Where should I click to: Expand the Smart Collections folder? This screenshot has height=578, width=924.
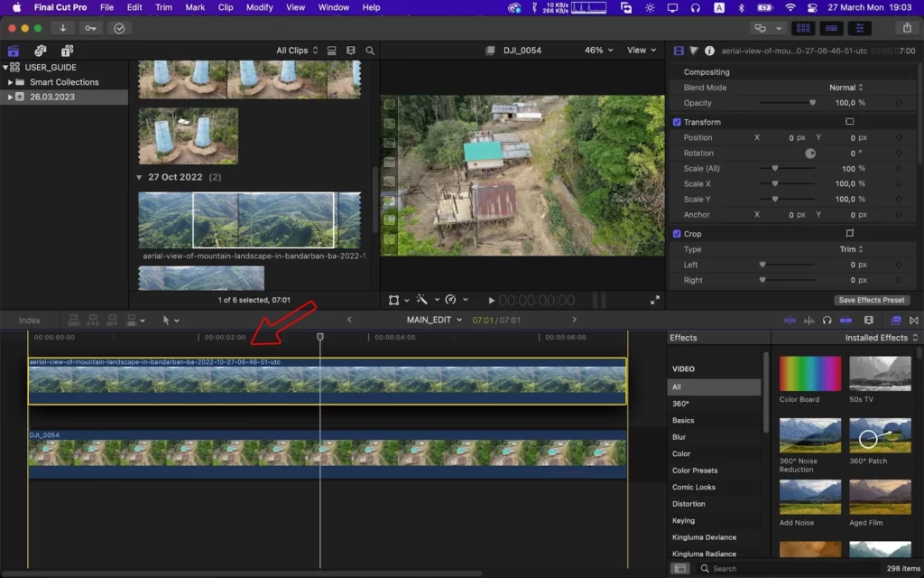10,82
